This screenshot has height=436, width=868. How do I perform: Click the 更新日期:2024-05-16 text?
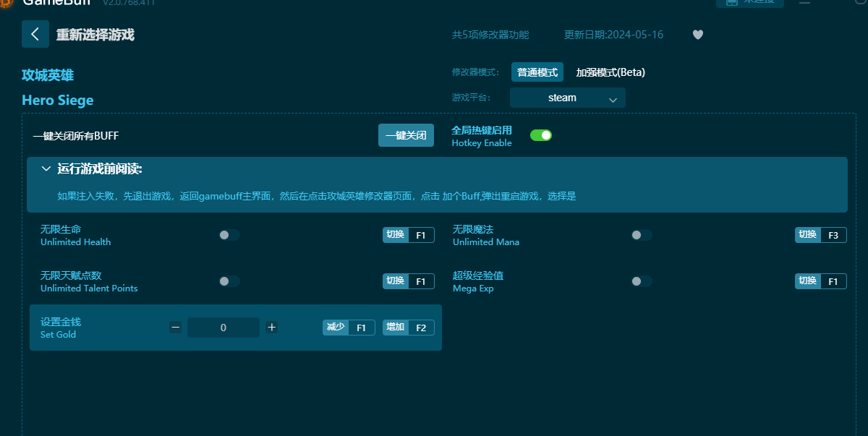(613, 35)
